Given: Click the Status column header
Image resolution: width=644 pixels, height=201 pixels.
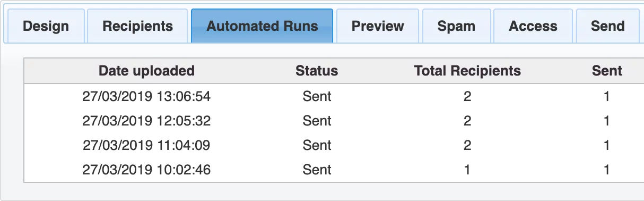Looking at the screenshot, I should coord(317,71).
